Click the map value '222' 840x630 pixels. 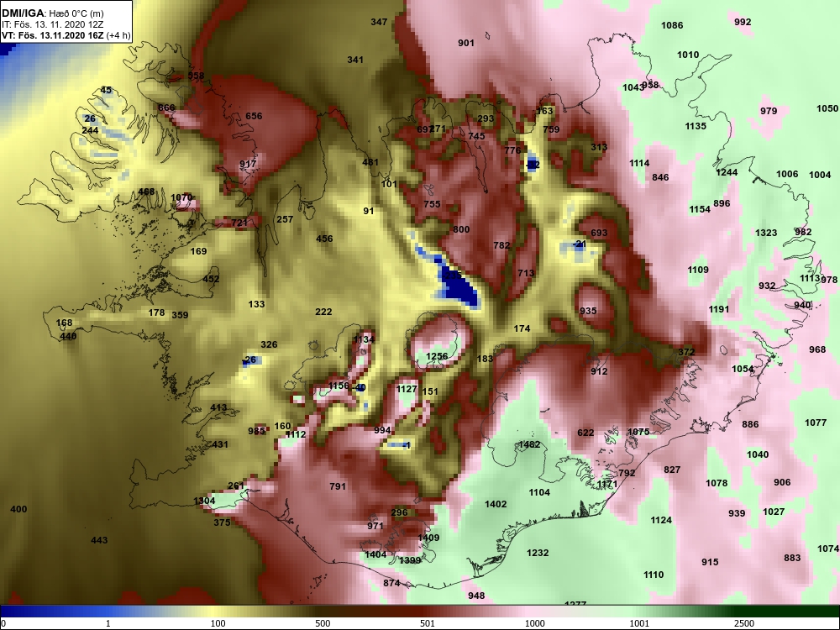323,312
